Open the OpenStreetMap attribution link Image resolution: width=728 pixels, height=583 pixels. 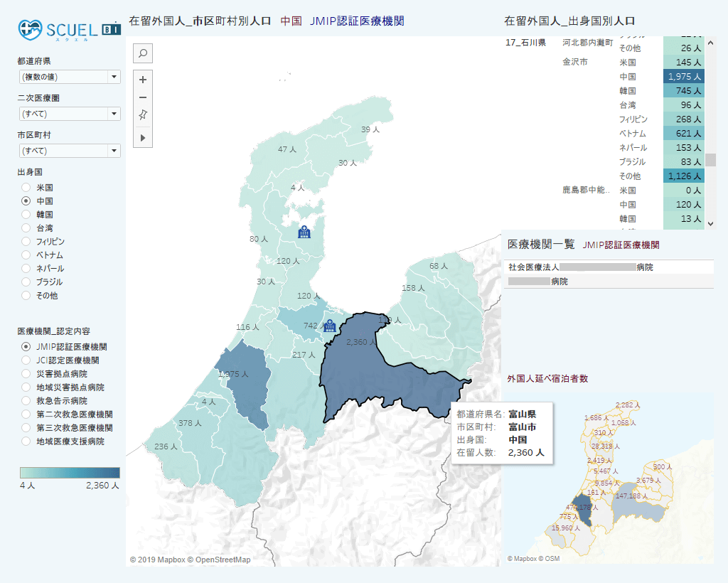click(219, 560)
